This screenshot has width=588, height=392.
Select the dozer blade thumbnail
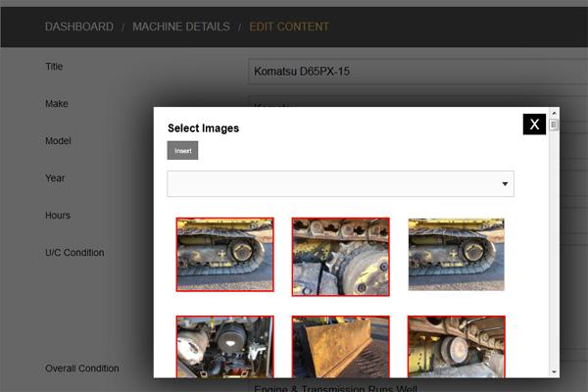(340, 347)
